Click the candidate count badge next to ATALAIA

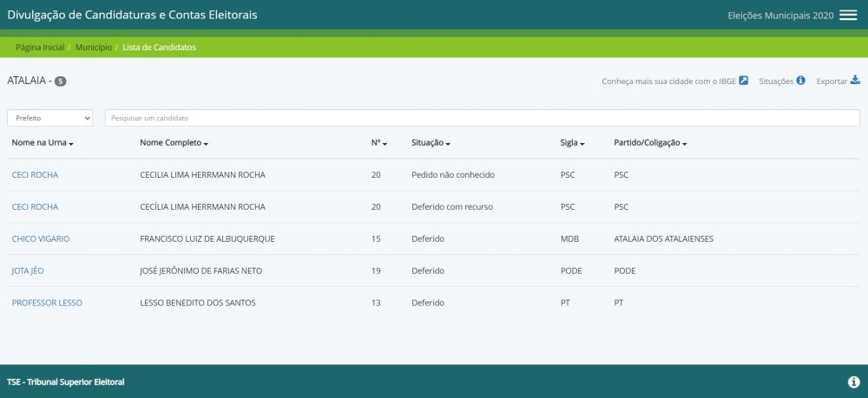coord(61,81)
